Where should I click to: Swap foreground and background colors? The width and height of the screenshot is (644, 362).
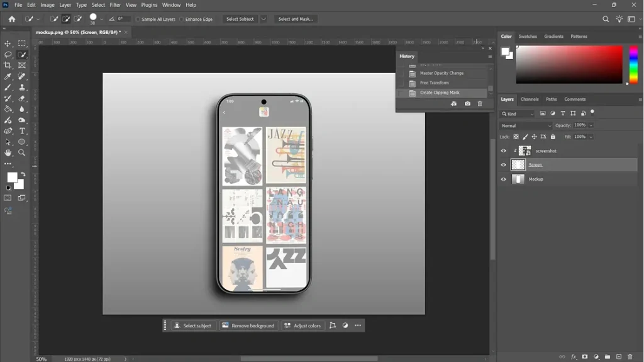[x=23, y=174]
